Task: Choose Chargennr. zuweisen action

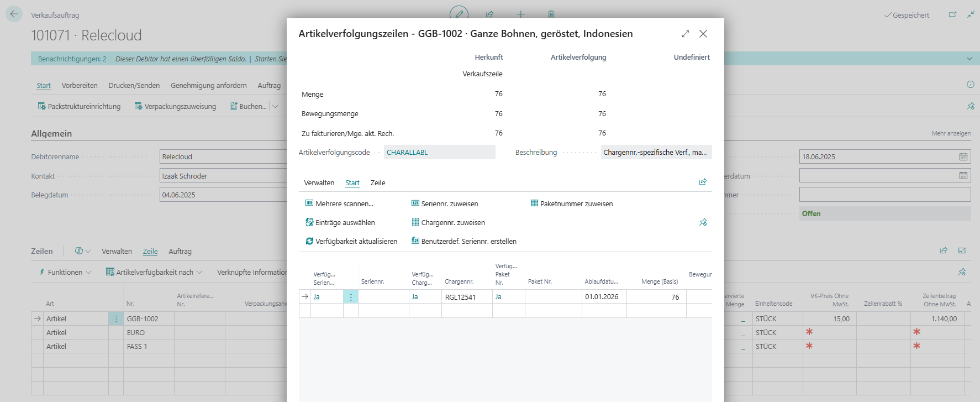Action: (448, 222)
